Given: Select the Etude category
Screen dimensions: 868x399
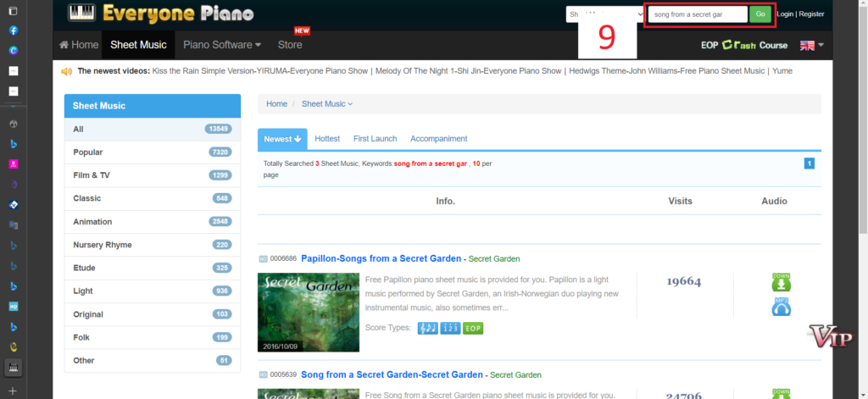Looking at the screenshot, I should pos(153,268).
